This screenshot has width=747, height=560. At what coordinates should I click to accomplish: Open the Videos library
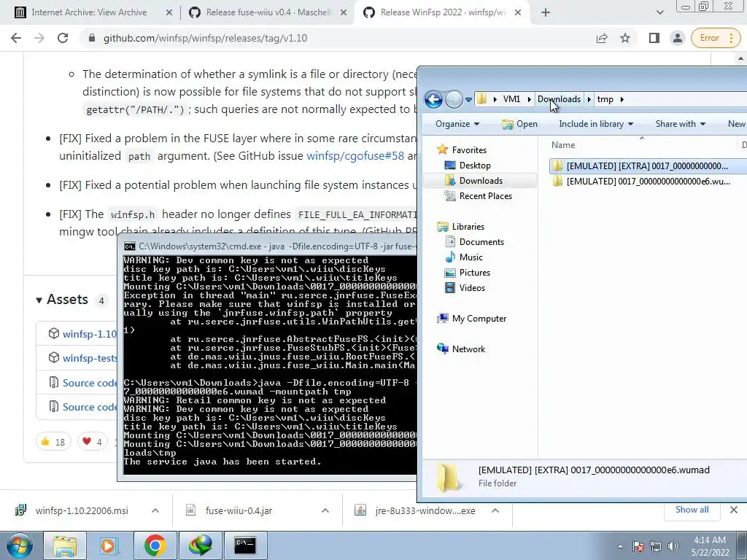472,287
